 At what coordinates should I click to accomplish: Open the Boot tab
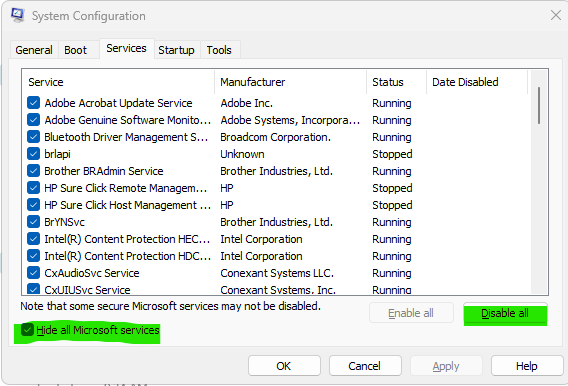pyautogui.click(x=75, y=50)
